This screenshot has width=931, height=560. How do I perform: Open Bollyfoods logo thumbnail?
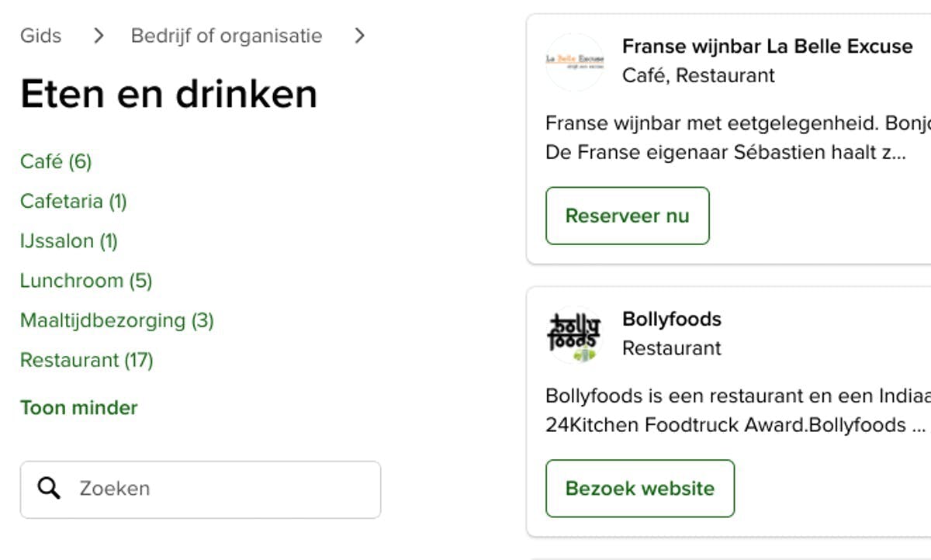click(x=575, y=334)
